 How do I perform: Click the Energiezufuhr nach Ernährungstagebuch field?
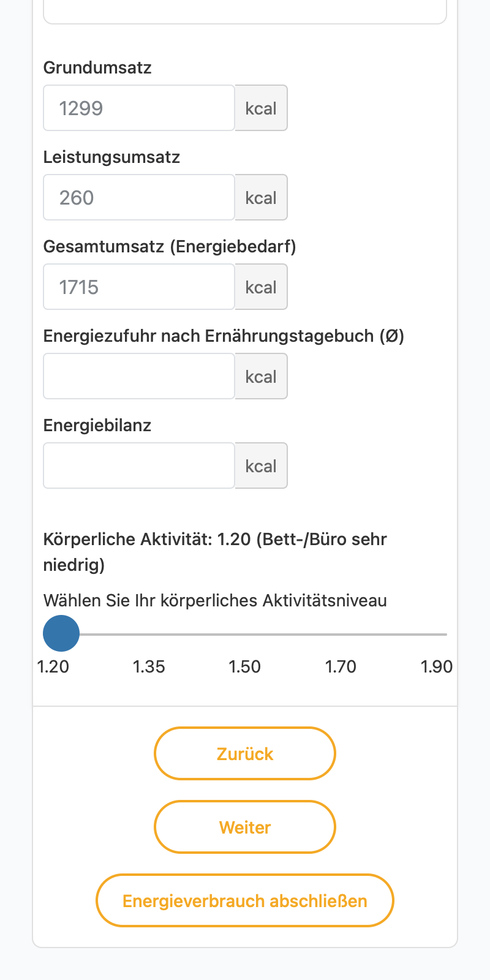139,376
